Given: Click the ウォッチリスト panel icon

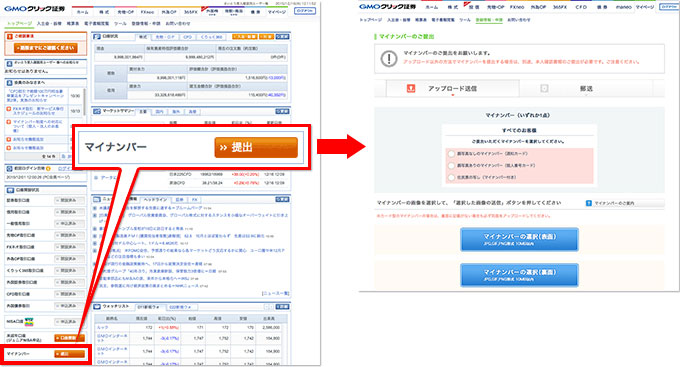Looking at the screenshot, I should [x=97, y=307].
